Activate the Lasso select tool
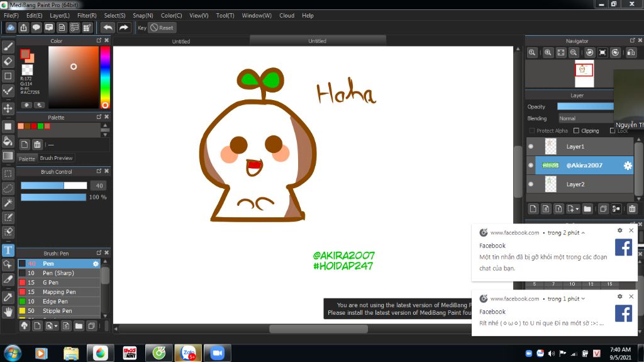This screenshot has height=362, width=644. point(8,188)
